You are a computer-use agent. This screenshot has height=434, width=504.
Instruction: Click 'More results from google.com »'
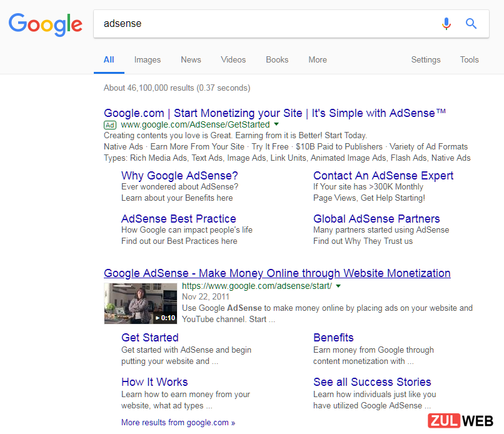(x=178, y=422)
